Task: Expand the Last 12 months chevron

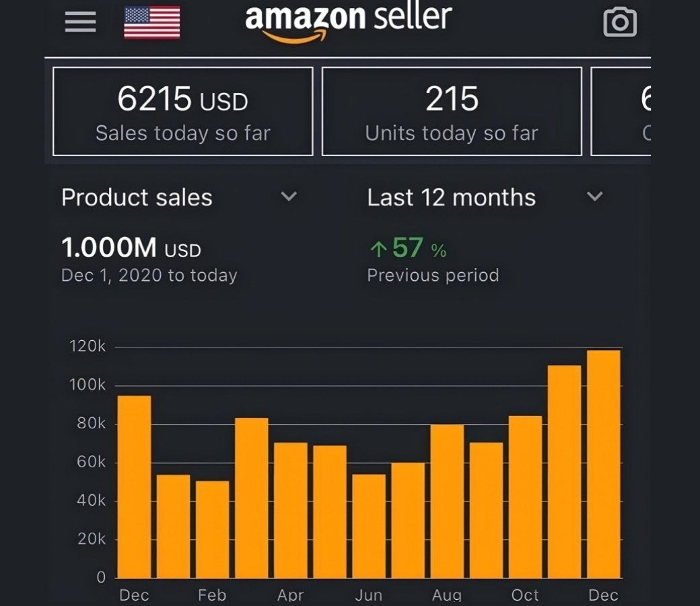Action: pos(594,197)
